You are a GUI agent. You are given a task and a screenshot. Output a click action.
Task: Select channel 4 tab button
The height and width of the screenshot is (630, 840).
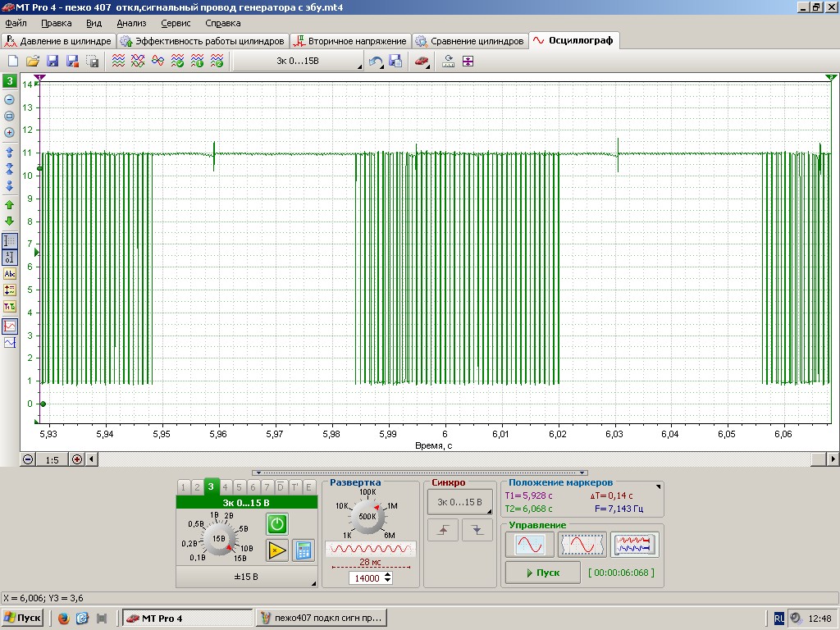pos(226,486)
